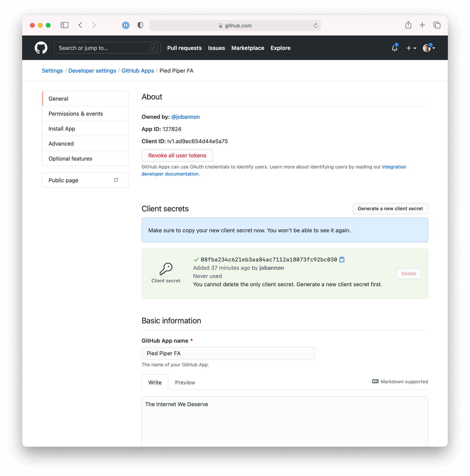Open Issues in the header

(x=216, y=48)
